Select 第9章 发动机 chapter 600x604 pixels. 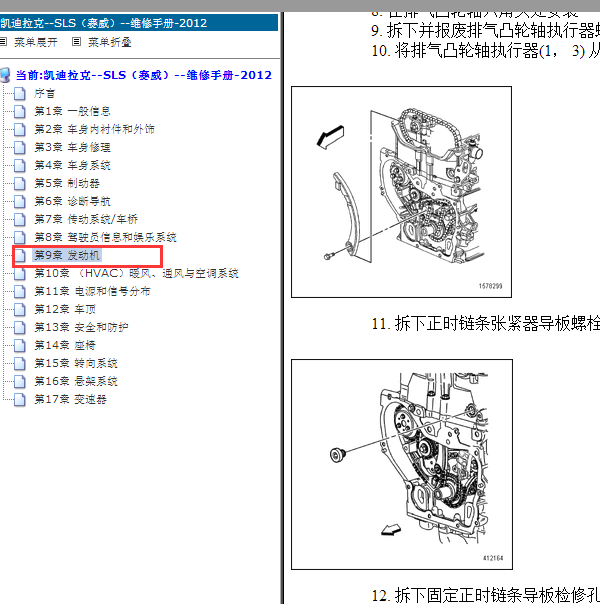[x=67, y=255]
